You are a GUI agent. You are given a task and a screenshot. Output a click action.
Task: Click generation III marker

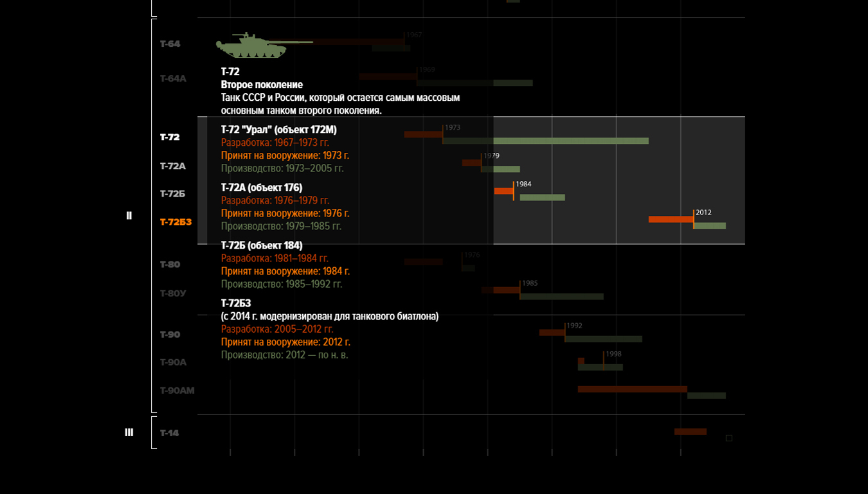click(x=129, y=432)
